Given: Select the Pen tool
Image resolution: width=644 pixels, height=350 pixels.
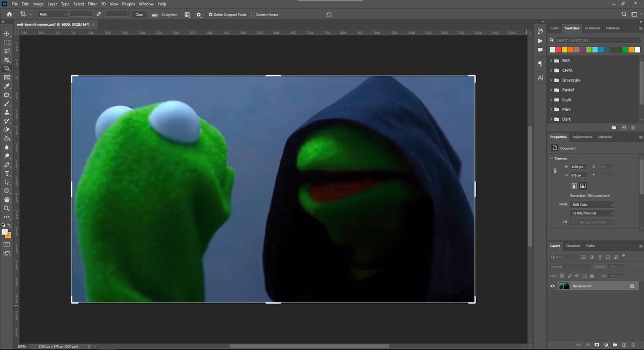Looking at the screenshot, I should pos(7,164).
